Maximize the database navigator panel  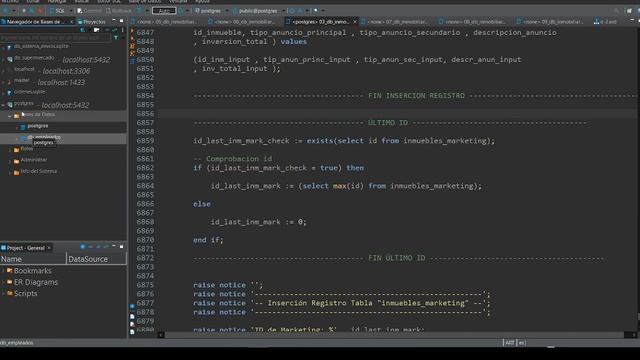122,21
